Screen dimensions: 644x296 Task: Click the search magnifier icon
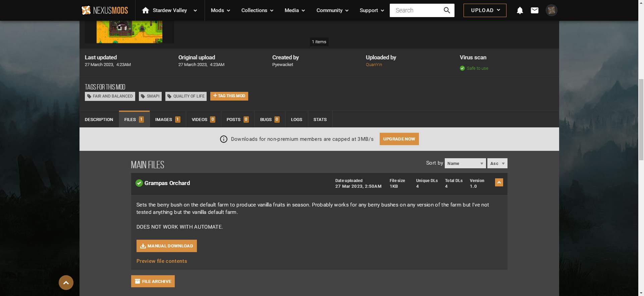pos(447,10)
